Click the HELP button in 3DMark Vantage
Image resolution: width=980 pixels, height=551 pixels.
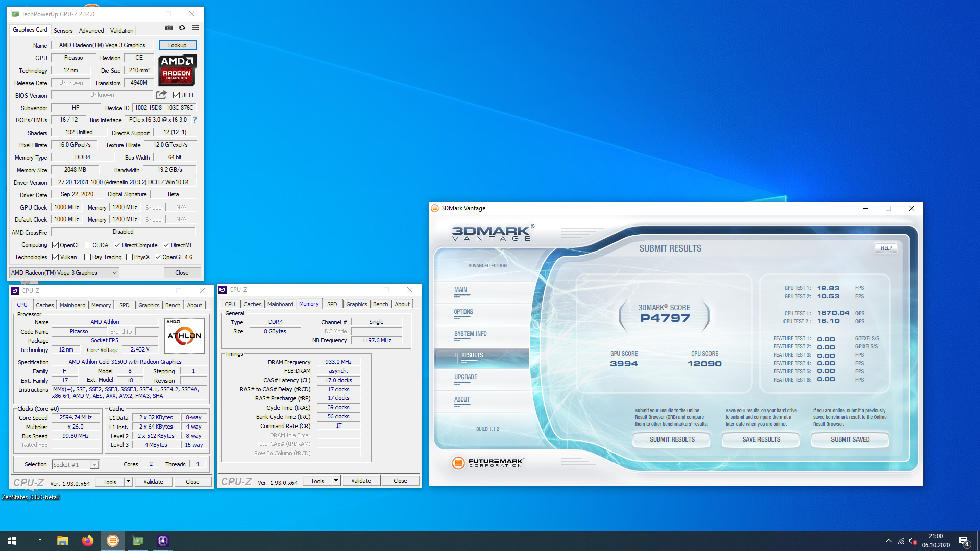(886, 248)
